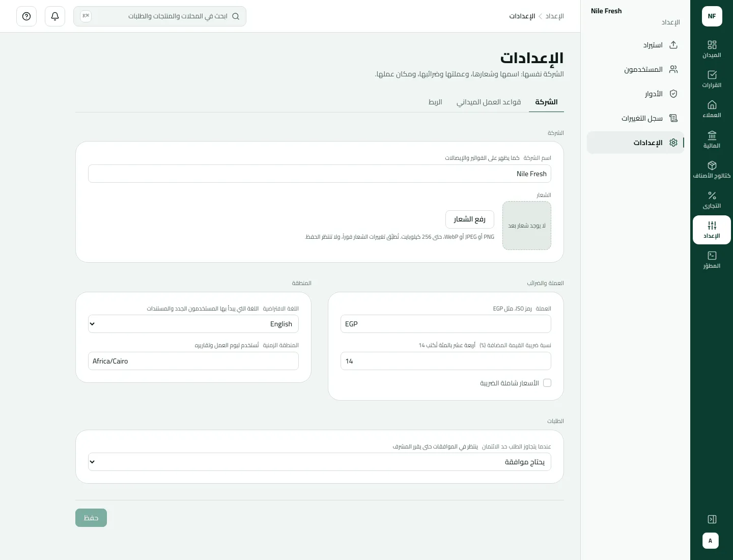
Task: Click the حفظ save button
Action: [x=91, y=518]
